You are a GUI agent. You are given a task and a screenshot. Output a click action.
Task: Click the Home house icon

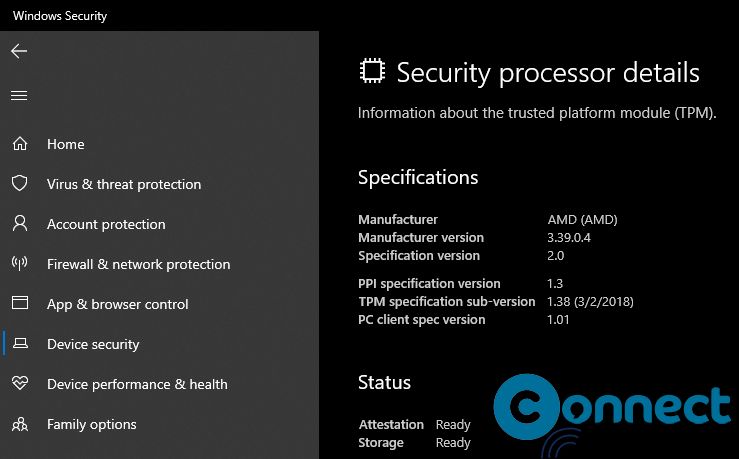point(20,144)
